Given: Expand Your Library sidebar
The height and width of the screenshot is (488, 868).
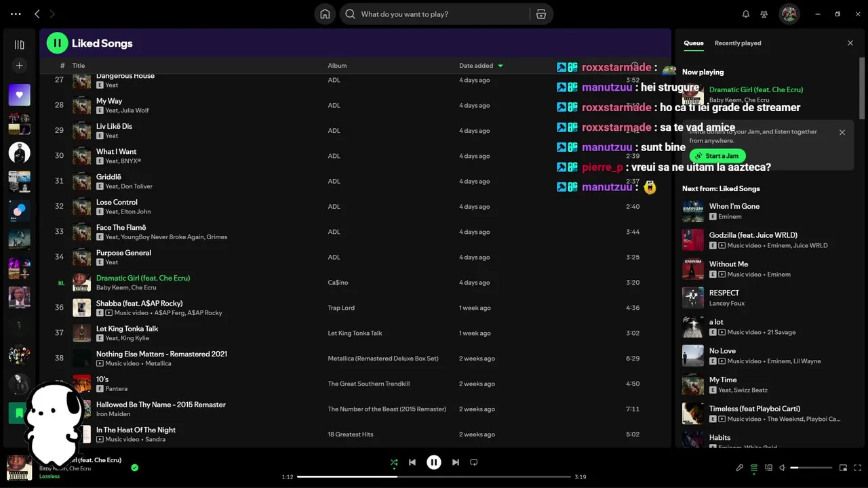Looking at the screenshot, I should tap(19, 45).
